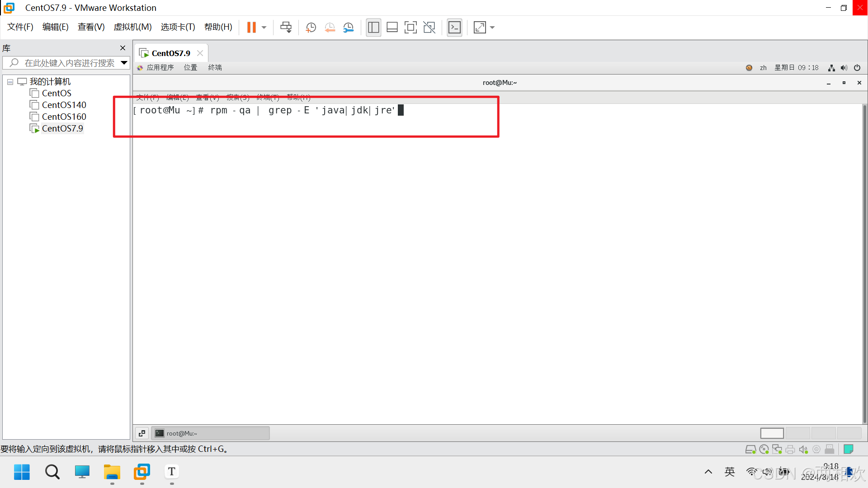Toggle the library sidebar view
The image size is (868, 488).
[x=373, y=28]
